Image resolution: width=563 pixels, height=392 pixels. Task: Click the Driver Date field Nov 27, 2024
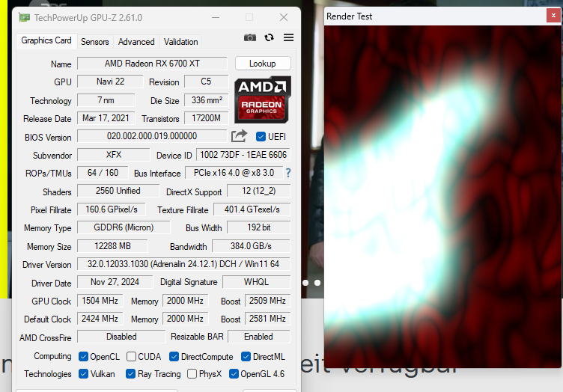pyautogui.click(x=115, y=281)
